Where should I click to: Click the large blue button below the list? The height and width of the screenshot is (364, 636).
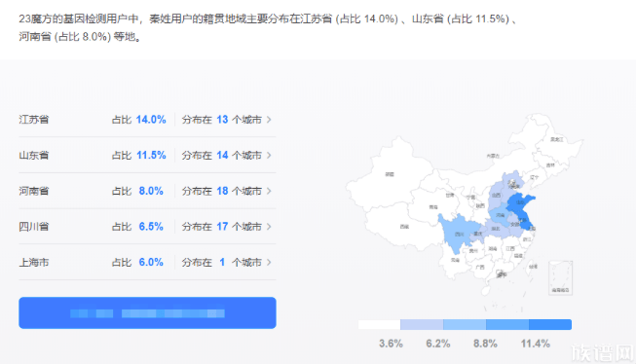click(147, 313)
